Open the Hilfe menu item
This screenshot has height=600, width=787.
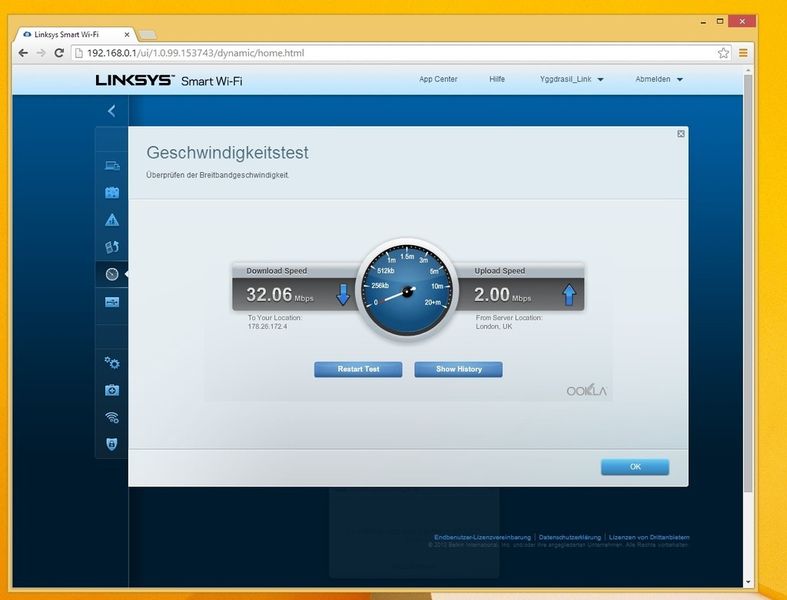[497, 79]
